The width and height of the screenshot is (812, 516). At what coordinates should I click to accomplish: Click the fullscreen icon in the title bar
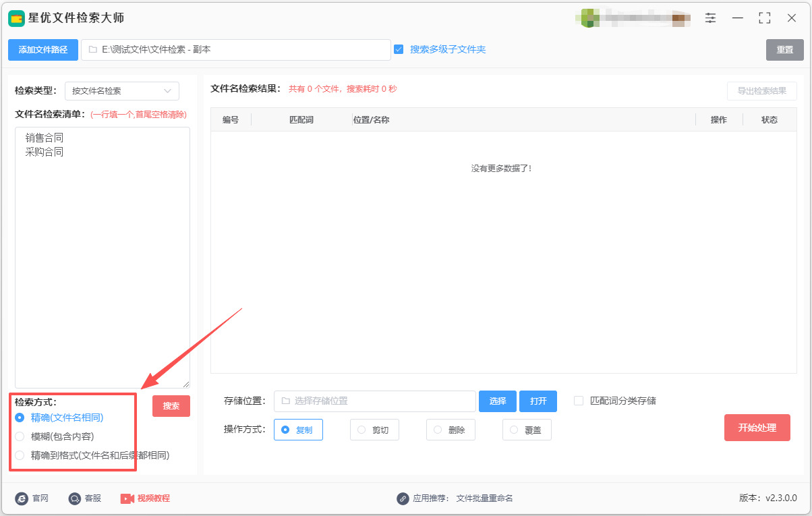coord(765,18)
